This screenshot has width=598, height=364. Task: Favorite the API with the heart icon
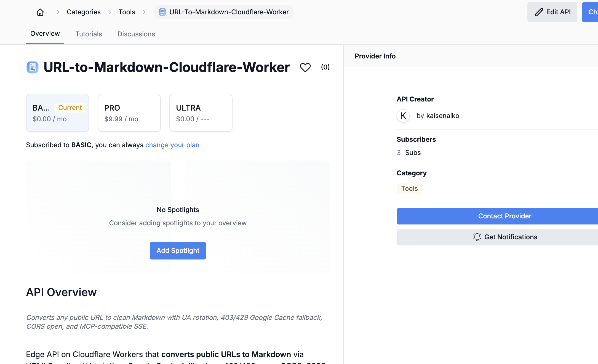coord(305,67)
